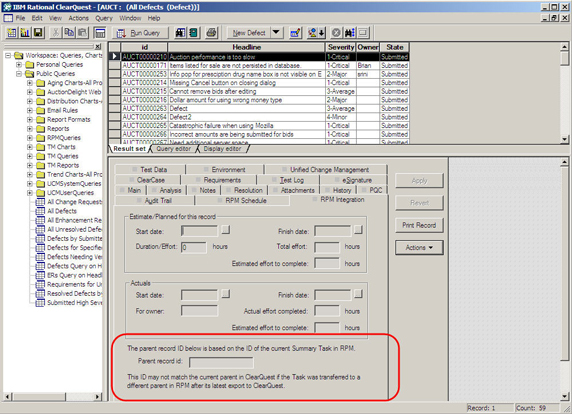Switch to the Display editor tab

coord(223,149)
